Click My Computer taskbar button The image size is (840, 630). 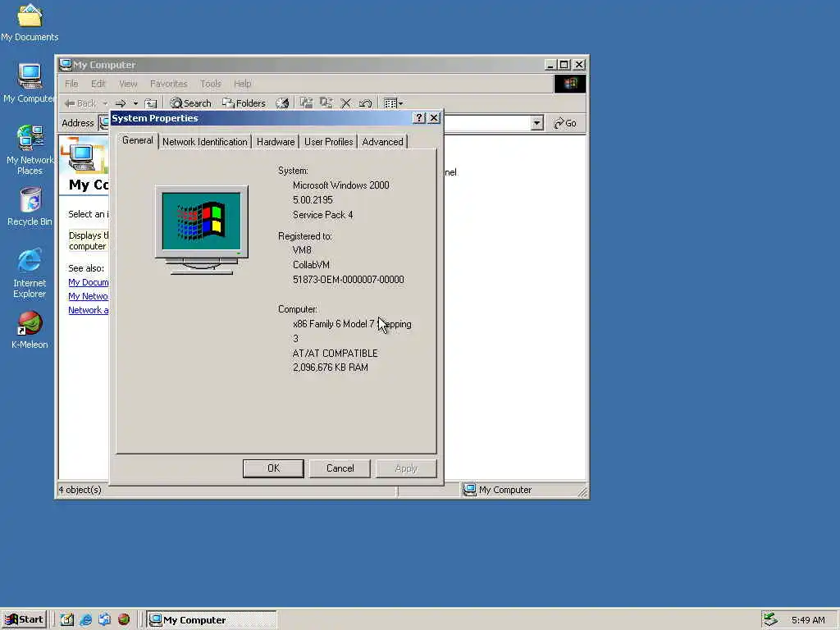(212, 620)
